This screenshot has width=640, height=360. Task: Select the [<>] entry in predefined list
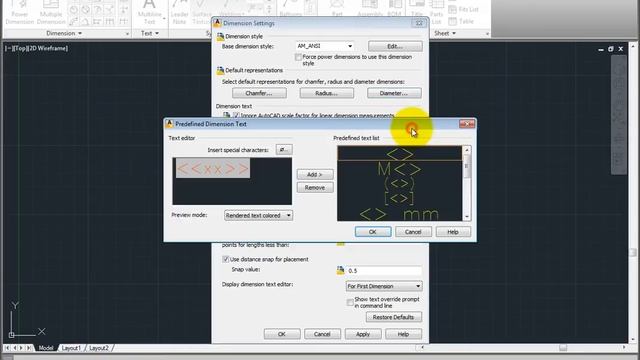(x=400, y=198)
